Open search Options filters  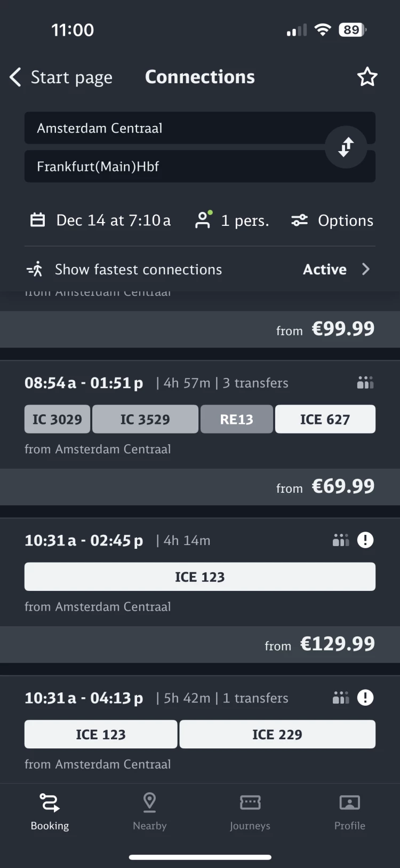coord(332,220)
